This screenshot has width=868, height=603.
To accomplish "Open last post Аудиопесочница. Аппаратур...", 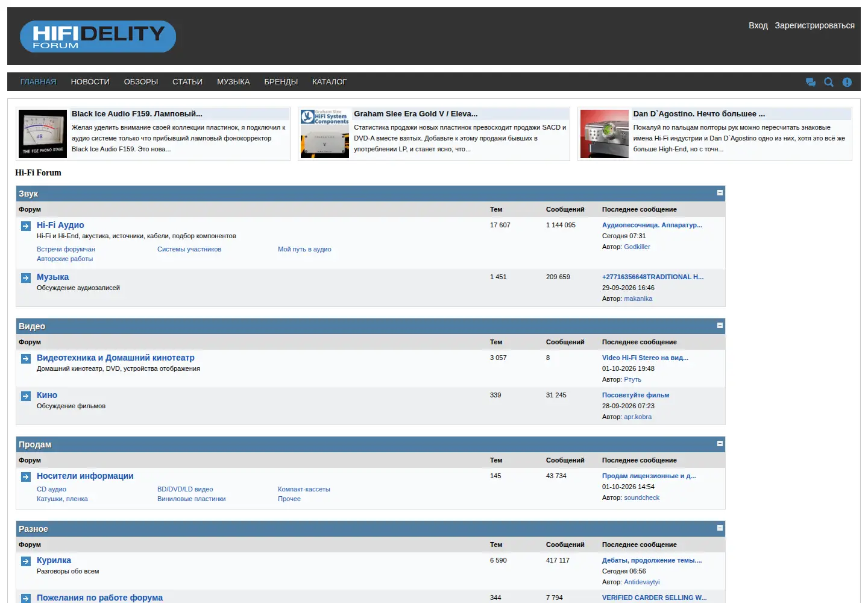I will point(652,225).
